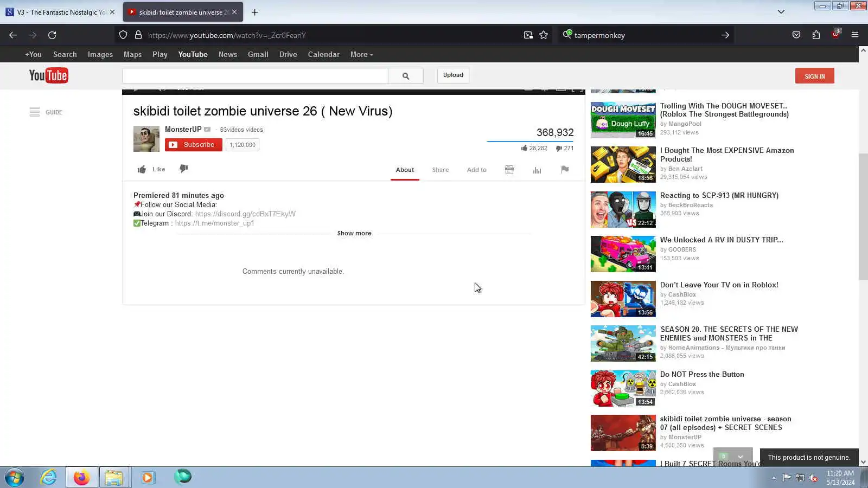Open a new browser tab
This screenshot has width=868, height=488.
[254, 12]
